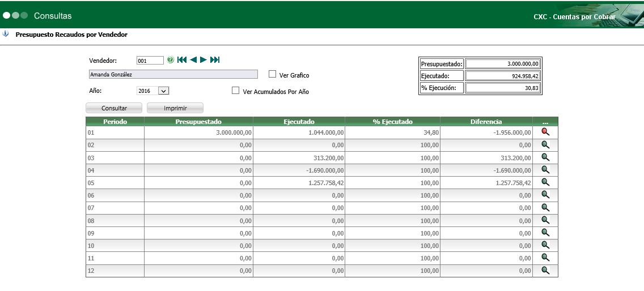This screenshot has width=644, height=291.
Task: Click the CXC - Cuentas por Cobrar label
Action: point(574,17)
